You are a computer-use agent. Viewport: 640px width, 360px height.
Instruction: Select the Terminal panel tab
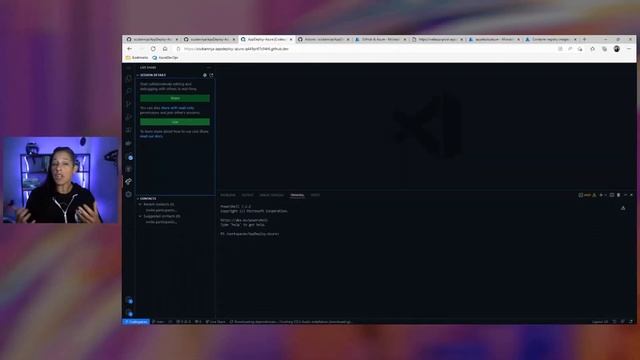(x=297, y=195)
